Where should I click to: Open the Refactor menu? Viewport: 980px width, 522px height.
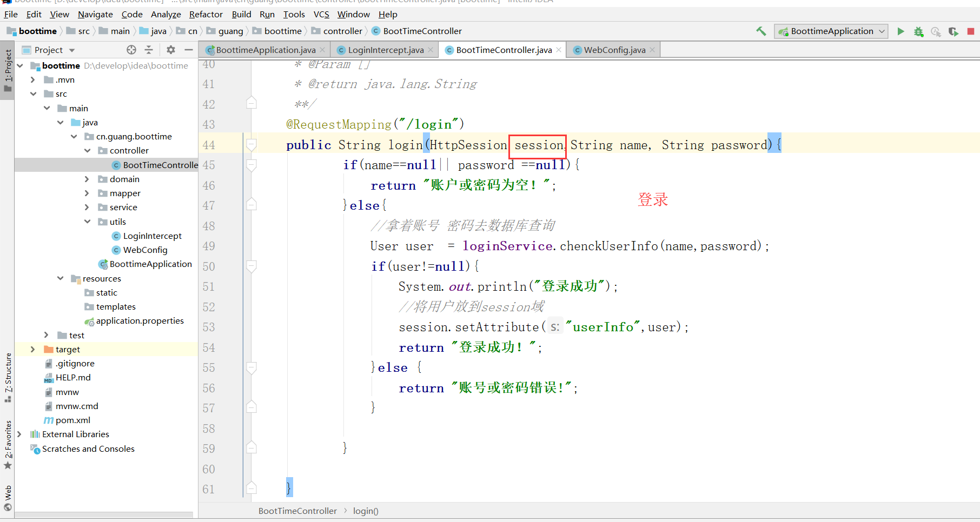(x=206, y=14)
